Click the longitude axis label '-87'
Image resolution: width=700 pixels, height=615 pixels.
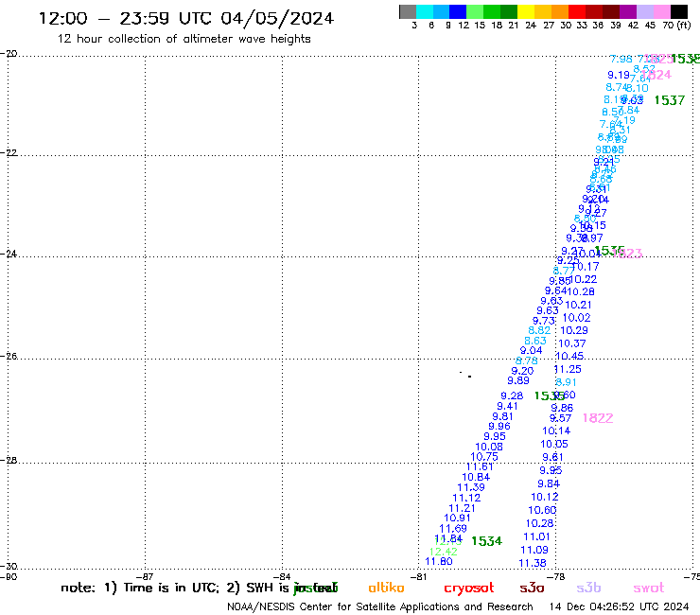[x=146, y=576]
